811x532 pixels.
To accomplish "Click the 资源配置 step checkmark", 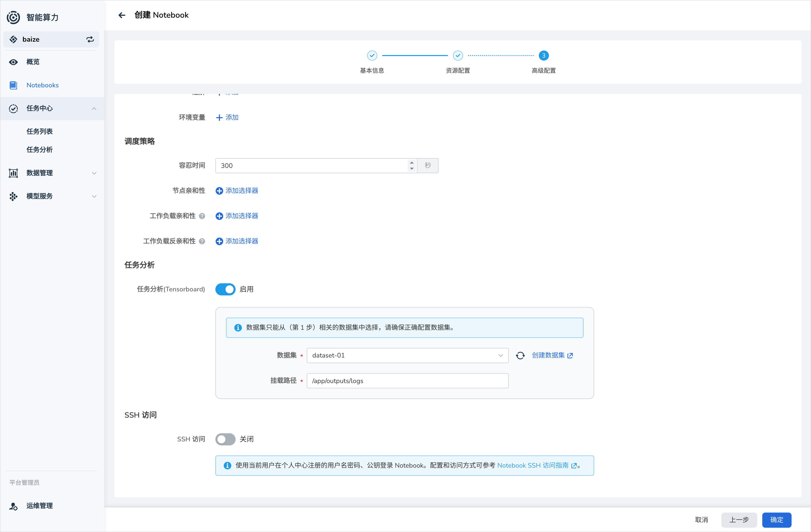I will click(x=458, y=55).
